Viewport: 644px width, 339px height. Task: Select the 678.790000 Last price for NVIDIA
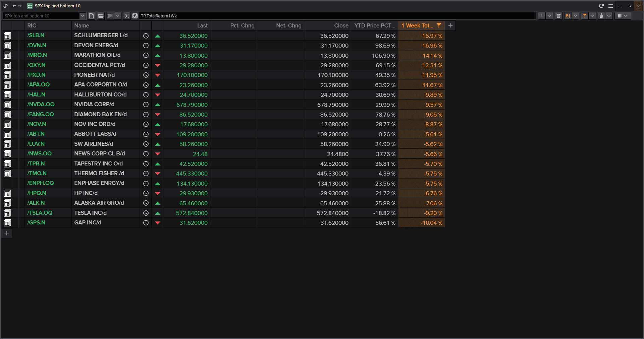186,105
